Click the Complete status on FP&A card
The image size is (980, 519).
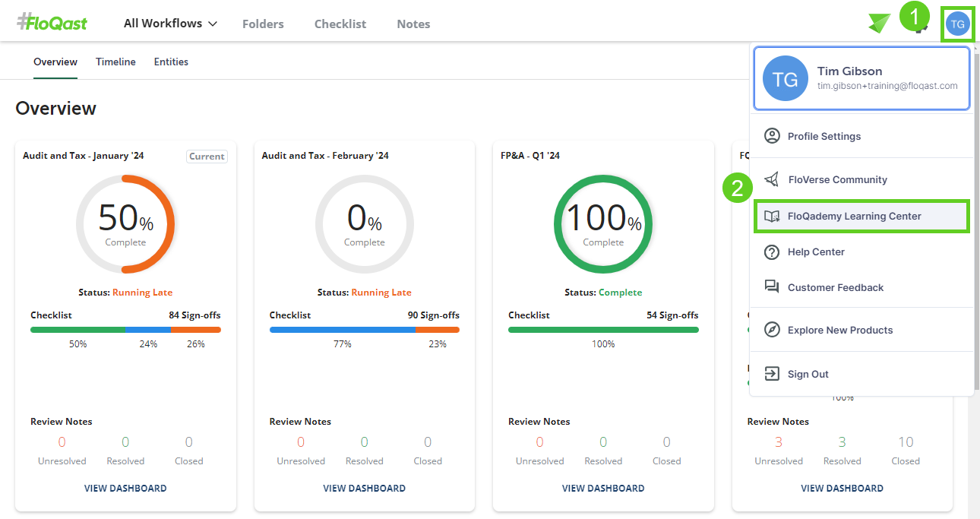coord(620,293)
